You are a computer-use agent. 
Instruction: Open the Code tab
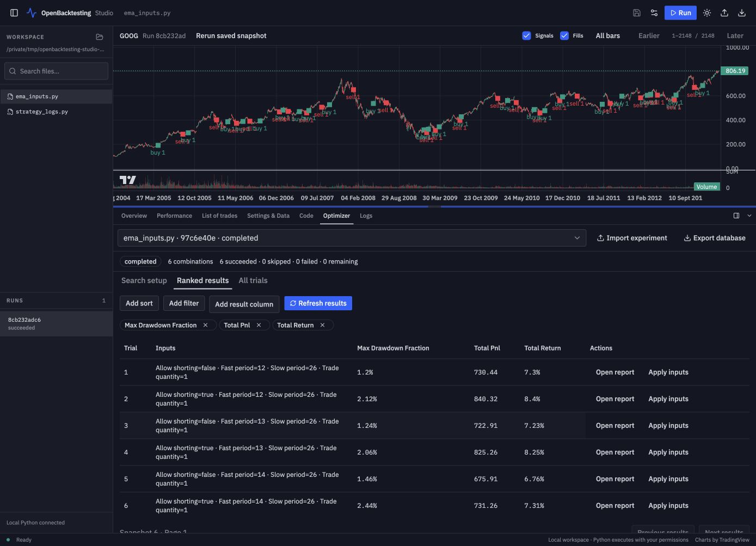(x=306, y=216)
